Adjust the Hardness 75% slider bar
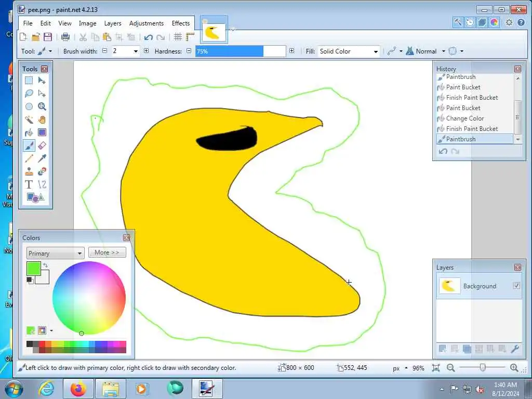Screen dimensions: 532x399 pos(241,51)
